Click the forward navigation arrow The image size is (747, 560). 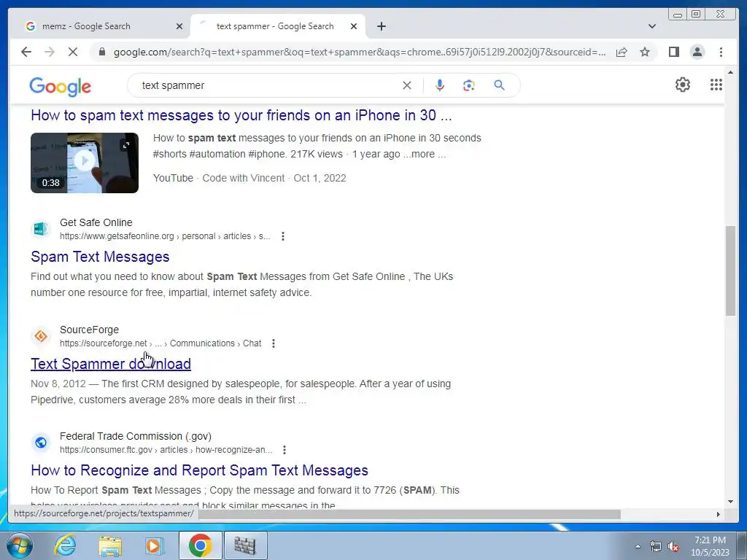50,52
